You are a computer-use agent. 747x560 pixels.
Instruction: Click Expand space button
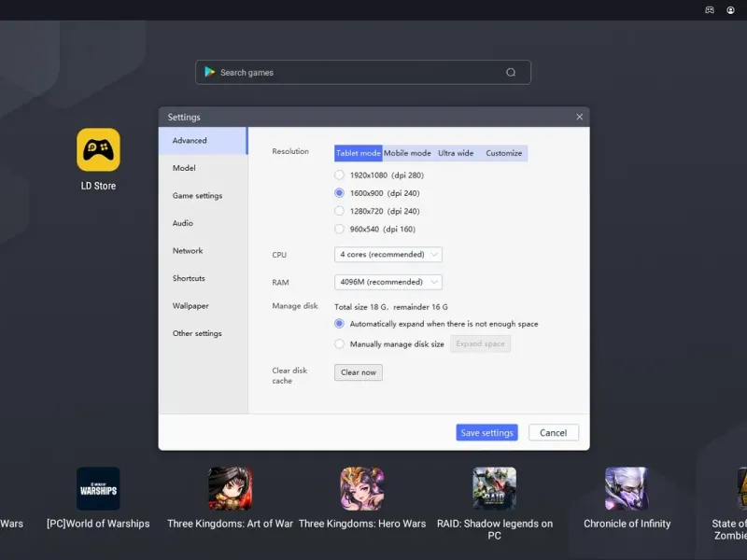click(x=480, y=343)
